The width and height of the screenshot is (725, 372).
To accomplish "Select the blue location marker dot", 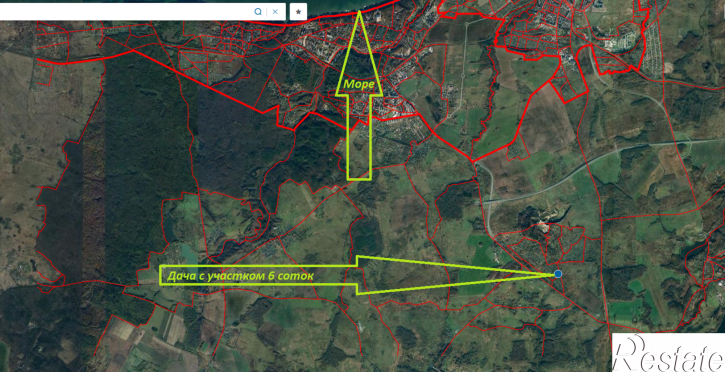I will point(558,274).
